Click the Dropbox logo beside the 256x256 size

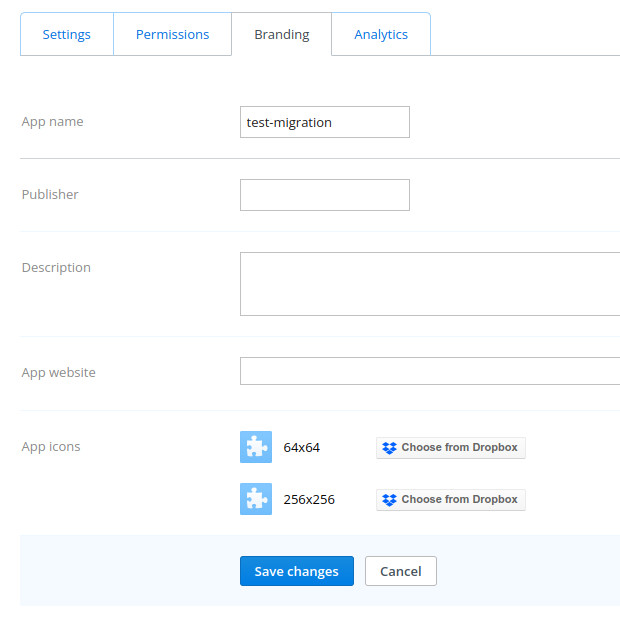coord(389,500)
